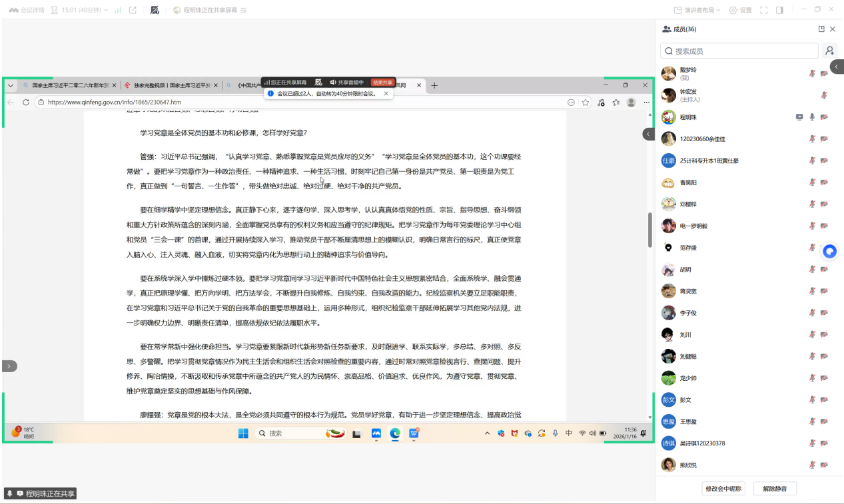Screen dimensions: 844x504
Task: Click the share/export icon in top bar
Action: 133,10
